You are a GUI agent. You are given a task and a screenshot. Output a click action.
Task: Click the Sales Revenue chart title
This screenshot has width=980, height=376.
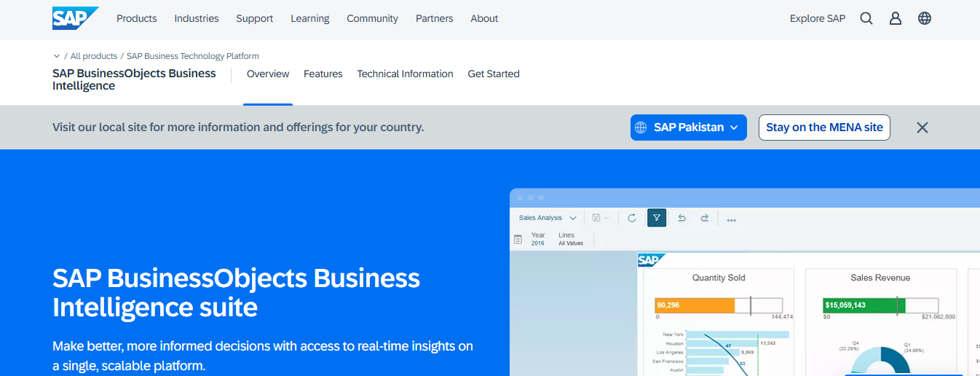(880, 278)
